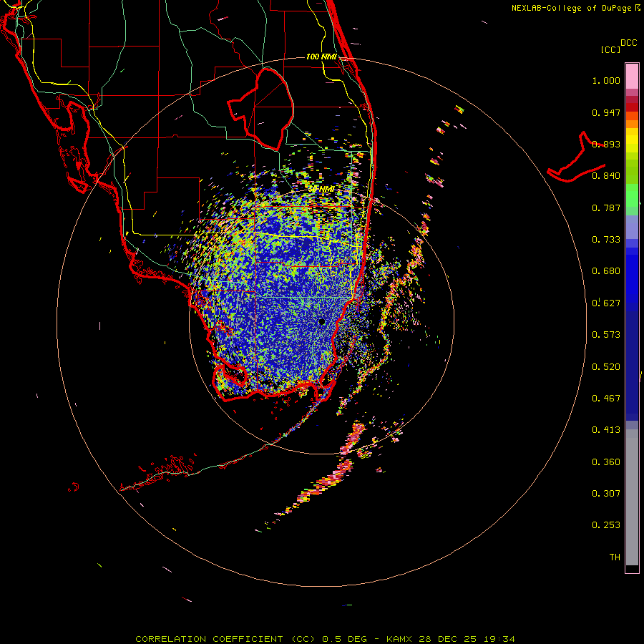Viewport: 644px width, 644px height.
Task: Click the CORRELATION COEFFICIENT caption at bottom
Action: click(x=325, y=639)
